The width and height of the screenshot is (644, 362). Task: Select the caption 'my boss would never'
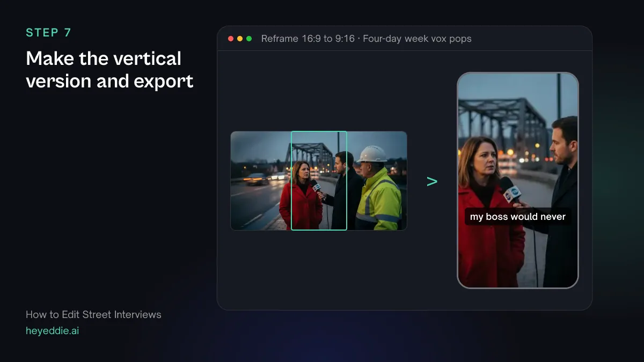point(518,217)
